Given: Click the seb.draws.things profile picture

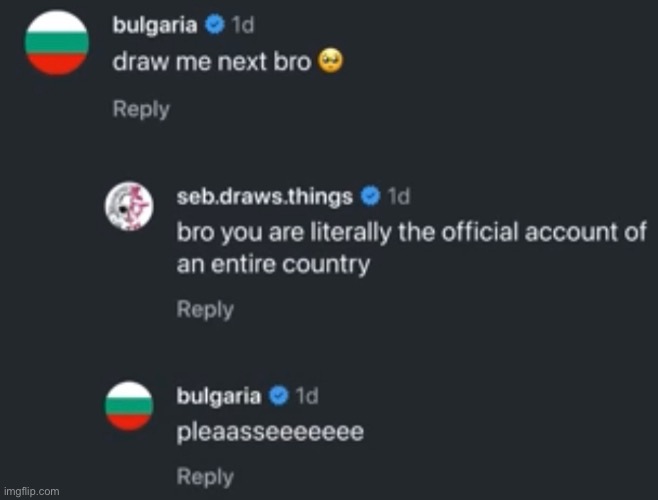Looking at the screenshot, I should pos(129,209).
